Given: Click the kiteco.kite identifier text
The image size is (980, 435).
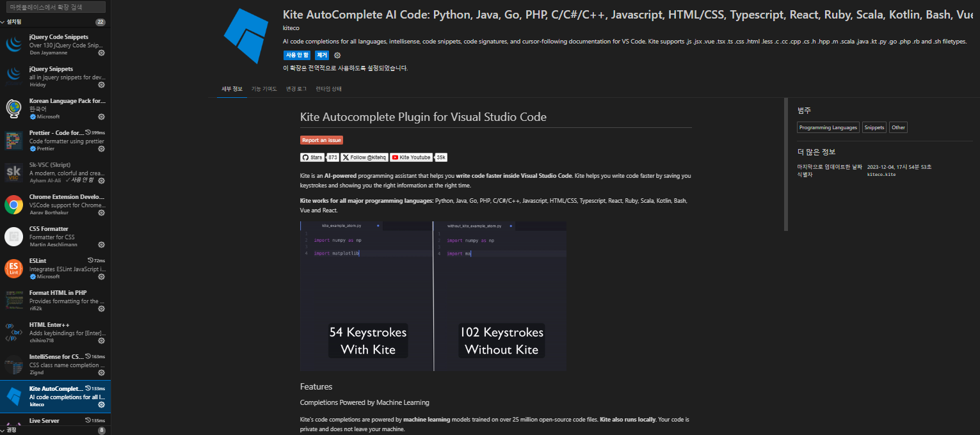Looking at the screenshot, I should (x=881, y=174).
